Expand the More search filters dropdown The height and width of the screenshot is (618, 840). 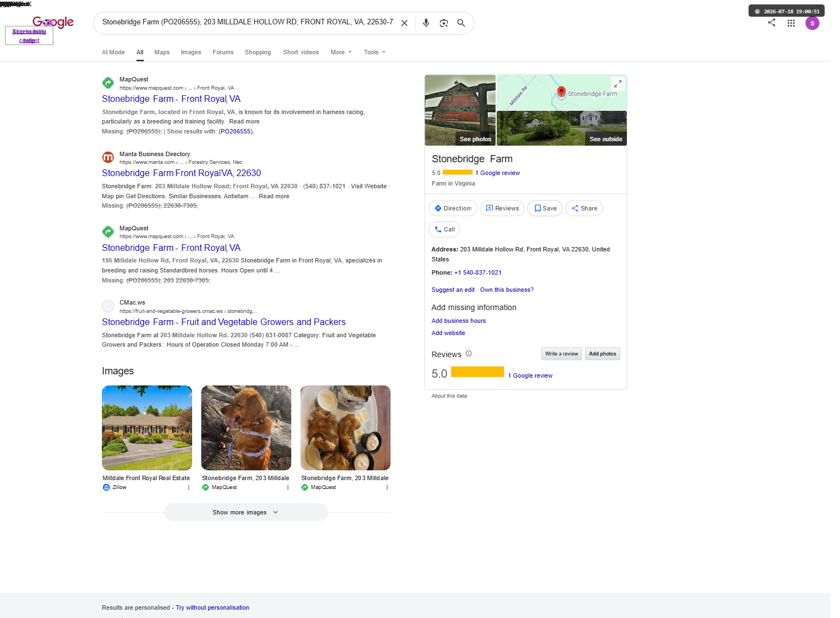coord(341,53)
